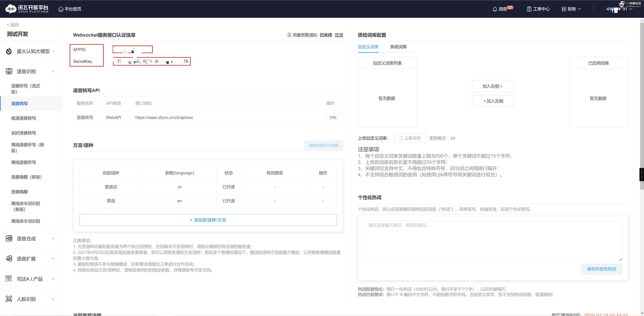The height and width of the screenshot is (316, 644).
Task: Click the 英语 language row cell
Action: (111, 201)
